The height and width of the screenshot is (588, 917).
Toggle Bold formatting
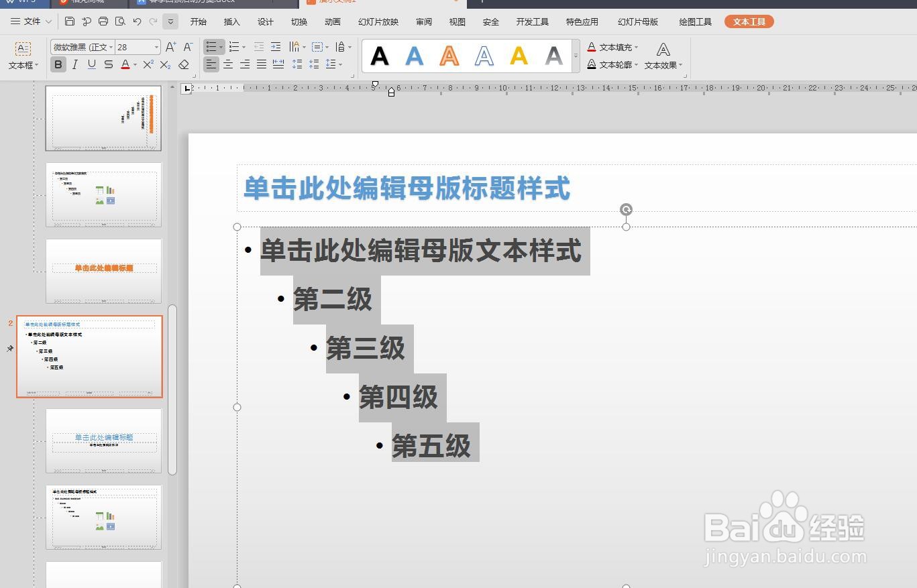tap(58, 64)
